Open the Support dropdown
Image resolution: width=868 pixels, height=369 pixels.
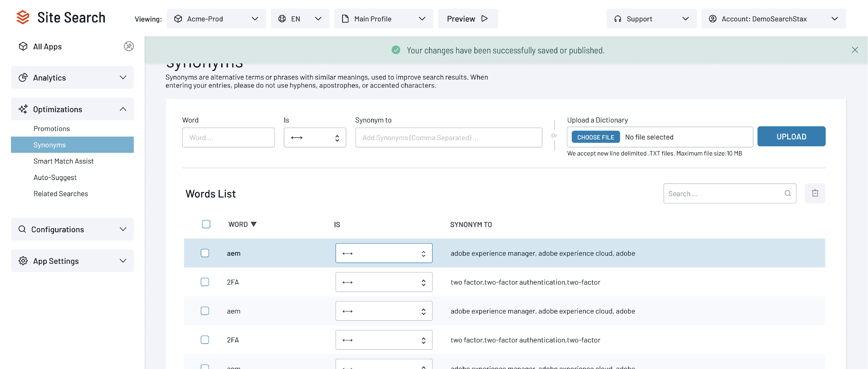tap(651, 19)
